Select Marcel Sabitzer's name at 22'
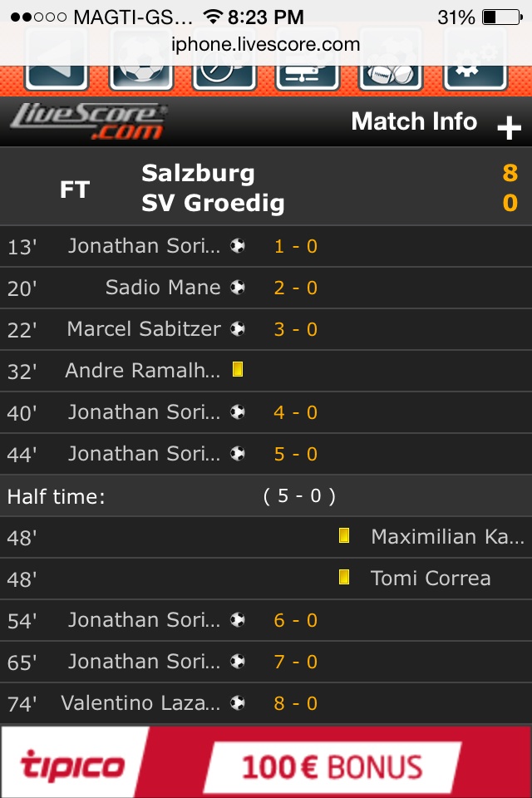 (x=144, y=329)
